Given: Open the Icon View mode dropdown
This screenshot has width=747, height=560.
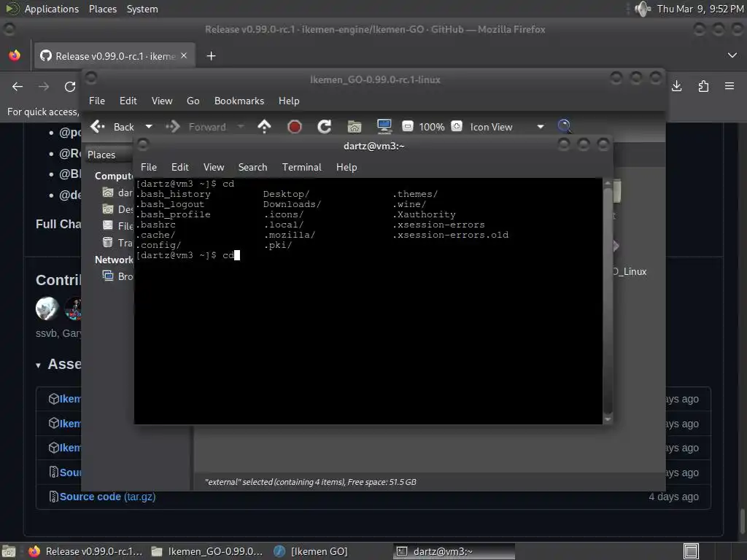Looking at the screenshot, I should point(507,127).
